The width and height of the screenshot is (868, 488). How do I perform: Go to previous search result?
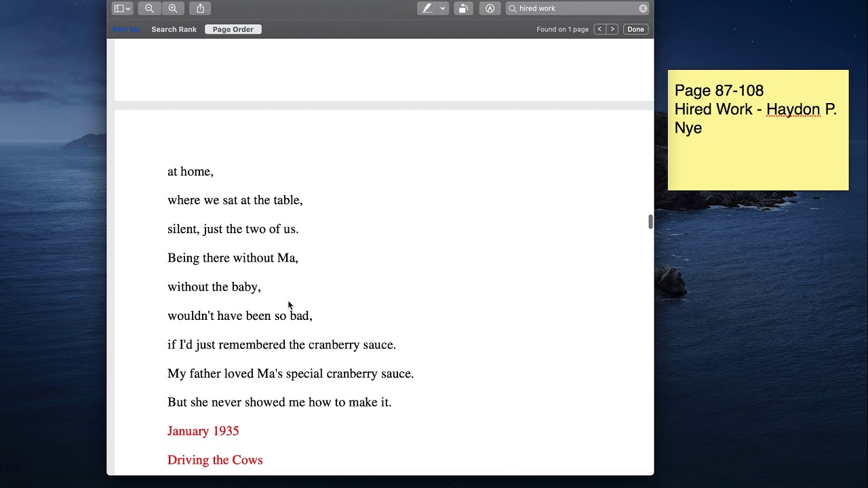pyautogui.click(x=599, y=29)
